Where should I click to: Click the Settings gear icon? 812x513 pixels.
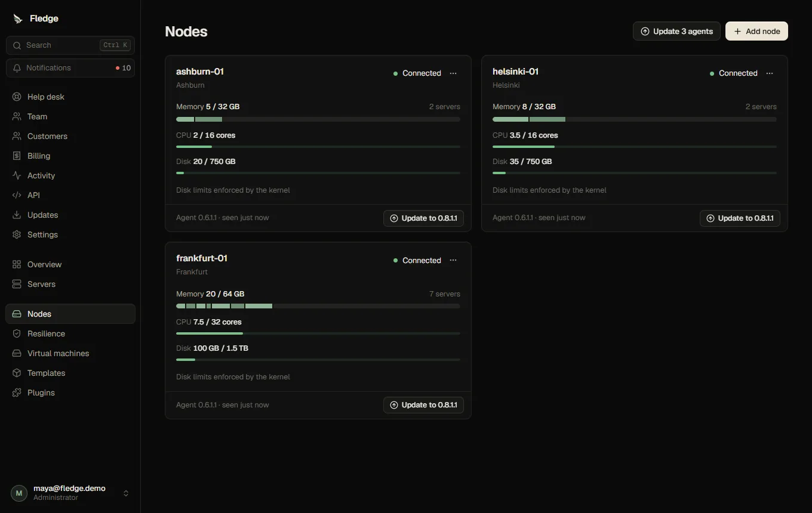click(17, 234)
